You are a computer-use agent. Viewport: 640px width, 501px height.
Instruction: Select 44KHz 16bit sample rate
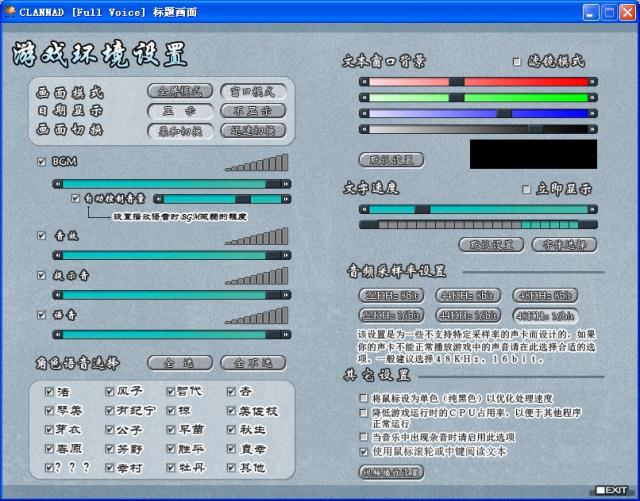click(468, 315)
